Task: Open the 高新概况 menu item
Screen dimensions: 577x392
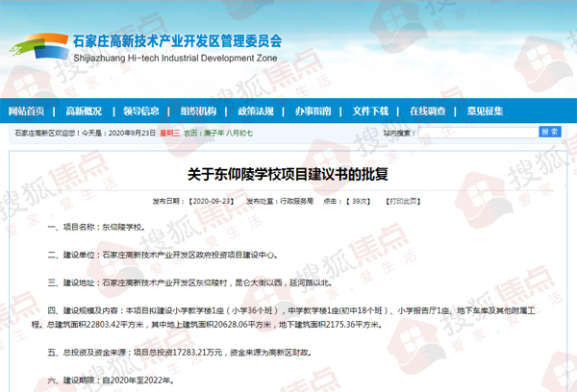Action: click(x=84, y=111)
